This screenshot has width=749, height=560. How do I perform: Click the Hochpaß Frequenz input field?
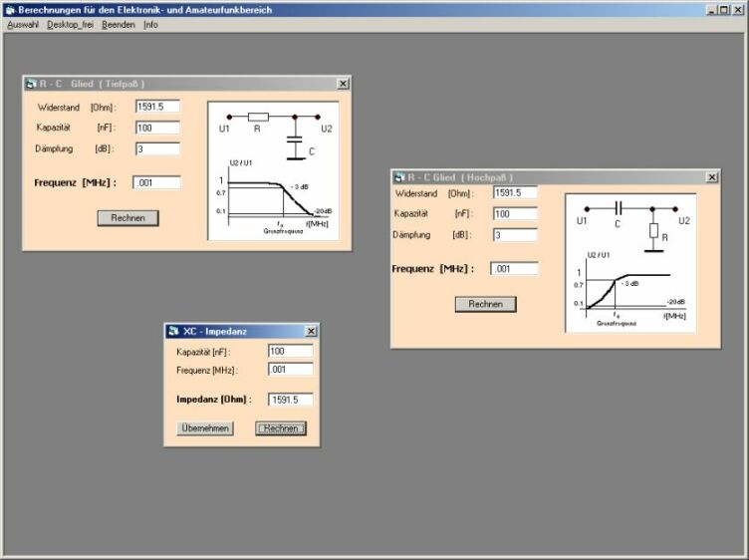point(515,269)
